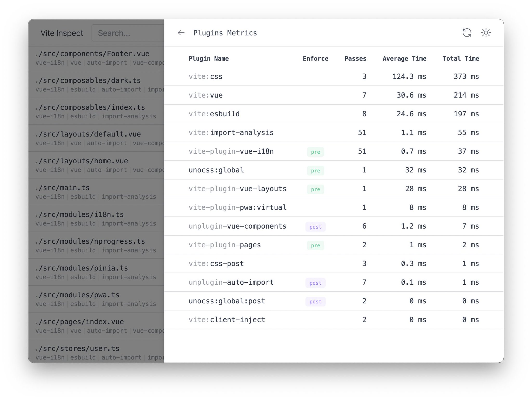Click the pre badge for vite-plugin-pages

point(315,245)
